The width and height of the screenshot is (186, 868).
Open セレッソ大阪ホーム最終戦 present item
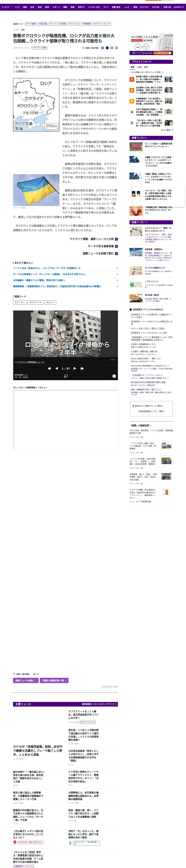(151, 147)
